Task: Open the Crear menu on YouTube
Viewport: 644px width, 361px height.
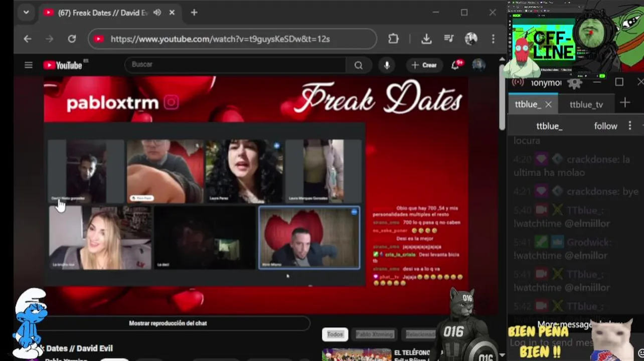Action: click(424, 65)
